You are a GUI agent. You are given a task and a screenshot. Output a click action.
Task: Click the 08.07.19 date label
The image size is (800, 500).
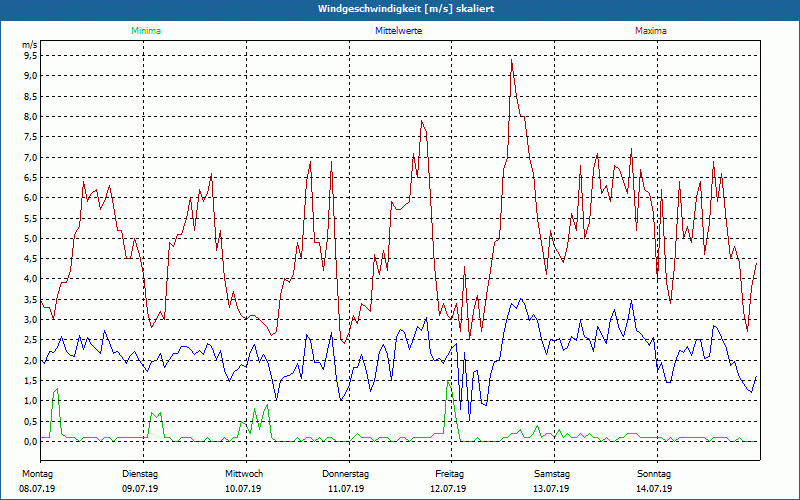point(37,489)
